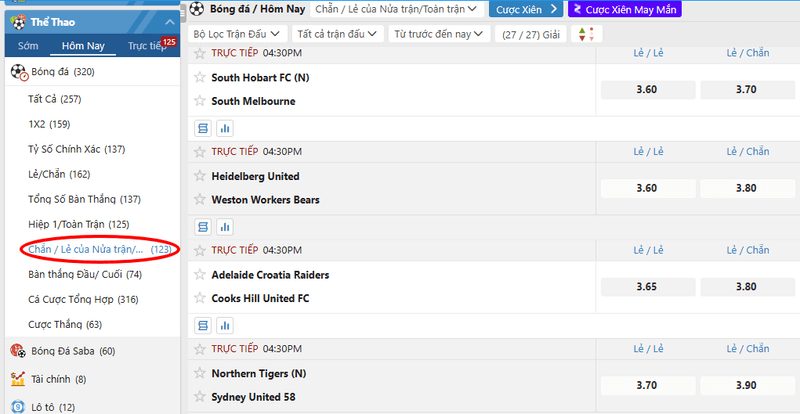Bet 3.70 Lẻ/Lẻ on Northern Tigers match
This screenshot has height=414, width=800.
point(648,385)
